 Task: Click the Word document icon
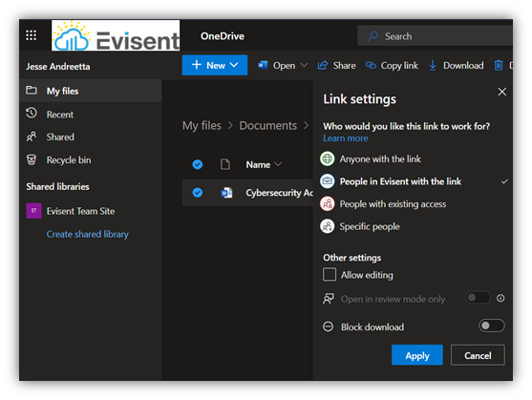tap(226, 193)
